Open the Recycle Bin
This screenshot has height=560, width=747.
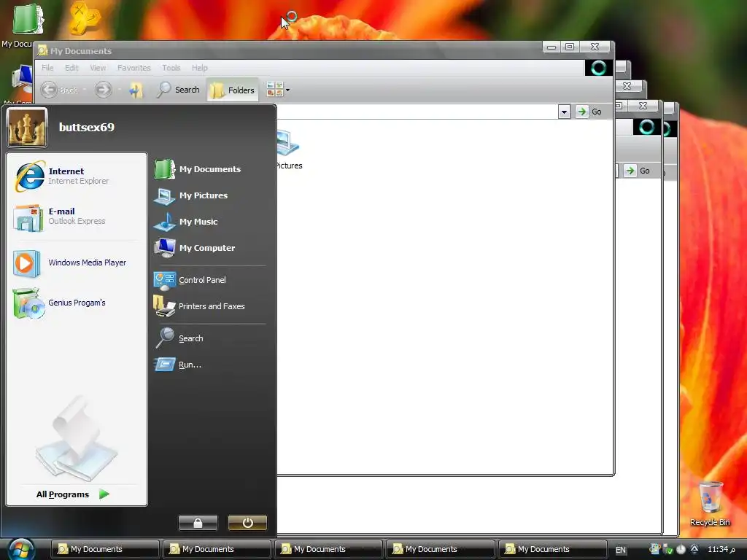point(710,504)
